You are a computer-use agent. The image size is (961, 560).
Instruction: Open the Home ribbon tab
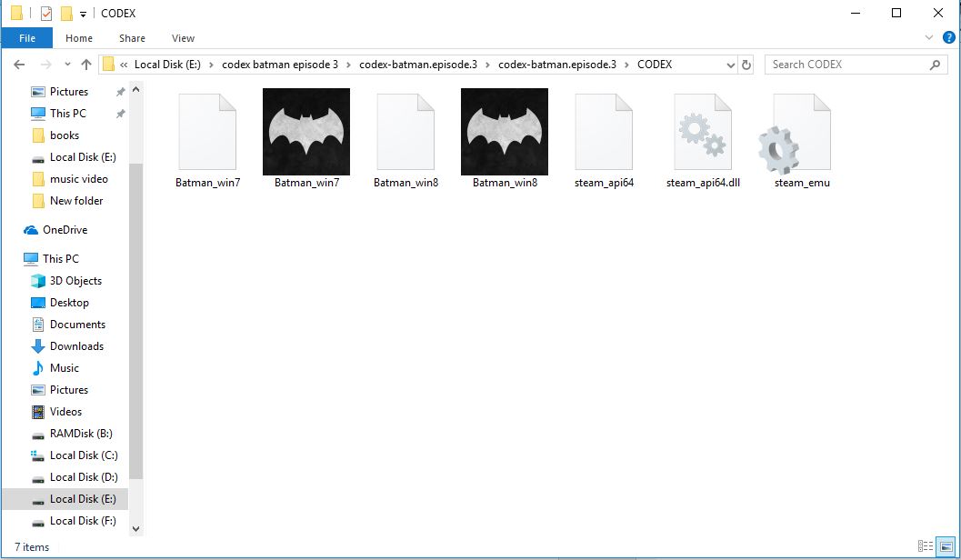(79, 38)
